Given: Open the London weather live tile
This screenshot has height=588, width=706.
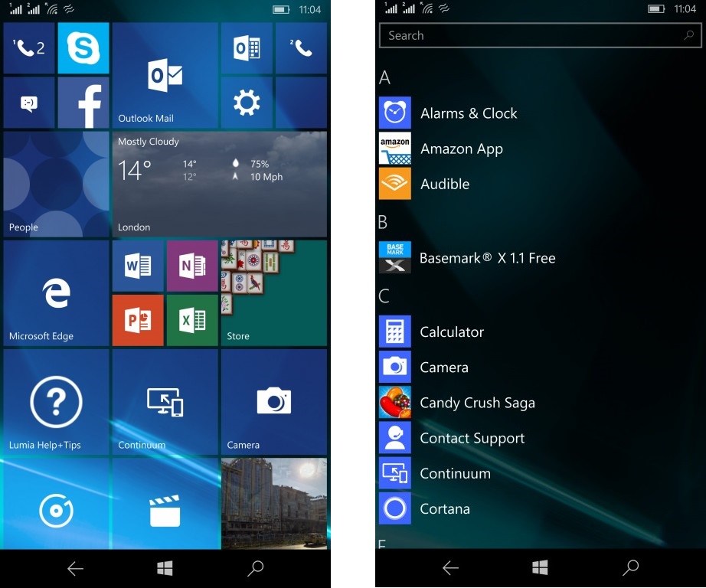Looking at the screenshot, I should coord(220,185).
